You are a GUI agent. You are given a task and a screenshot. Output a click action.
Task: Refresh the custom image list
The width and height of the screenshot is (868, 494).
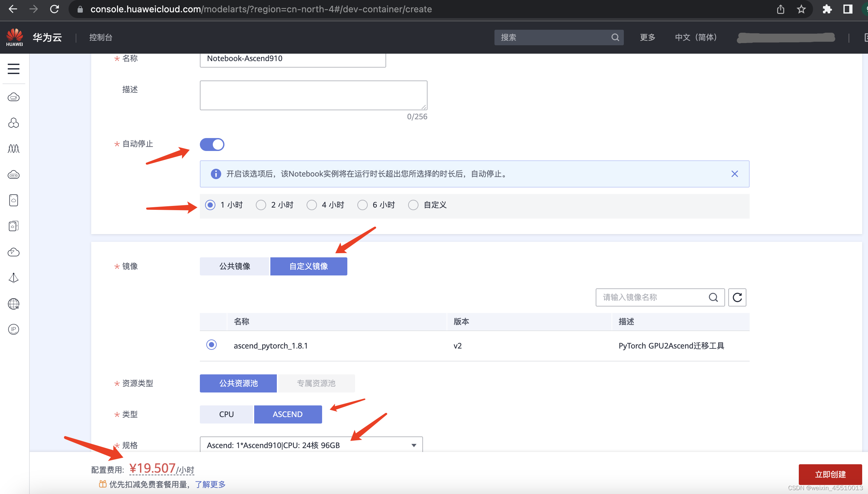click(x=737, y=297)
